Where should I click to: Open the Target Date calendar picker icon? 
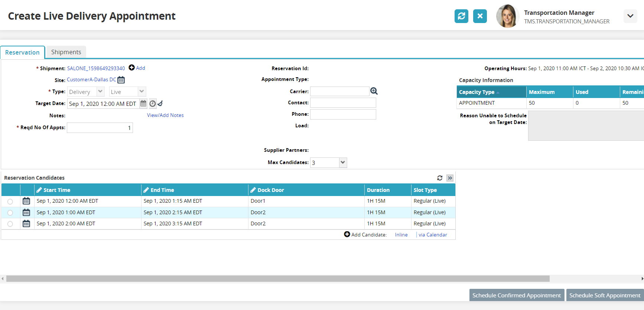143,104
